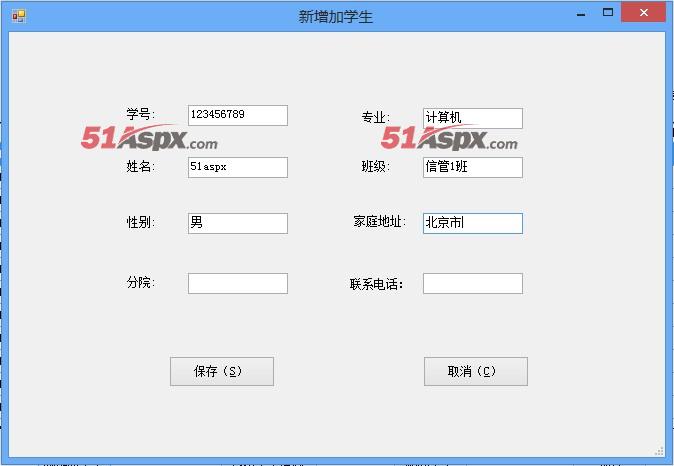Click the empty 联系电话 input field
The image size is (674, 466).
473,283
